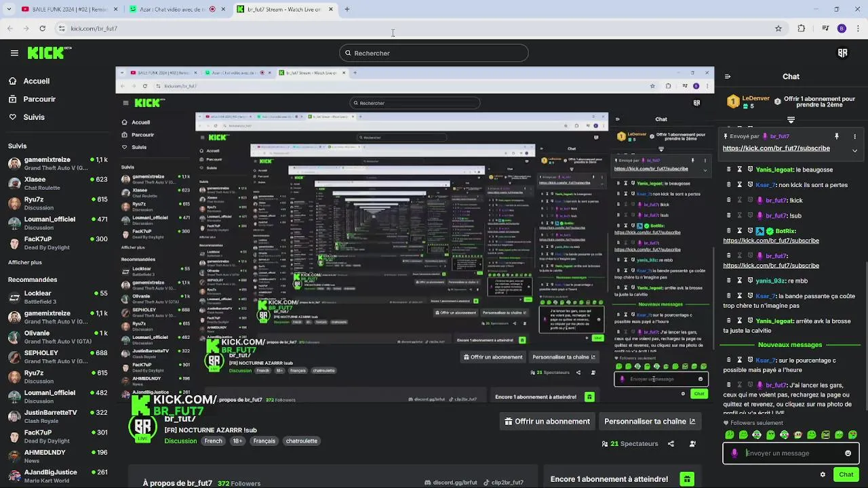Open the br_fut7 channel avatar with LIVE badge
Viewport: 868px width, 488px height.
(142, 428)
